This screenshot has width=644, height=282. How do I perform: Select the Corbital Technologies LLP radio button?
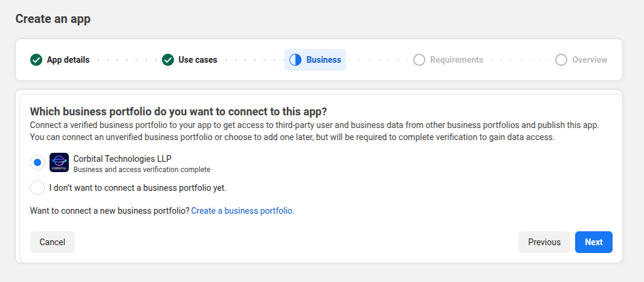pyautogui.click(x=37, y=162)
